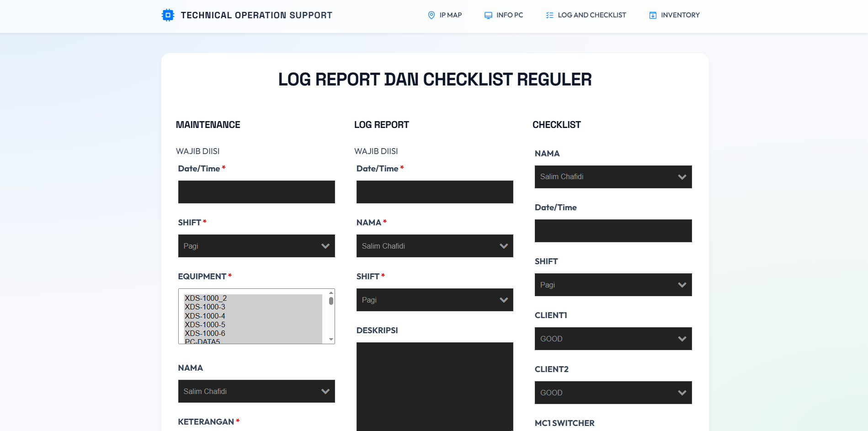Open the INVENTORY menu item
This screenshot has height=431, width=868.
pos(680,15)
